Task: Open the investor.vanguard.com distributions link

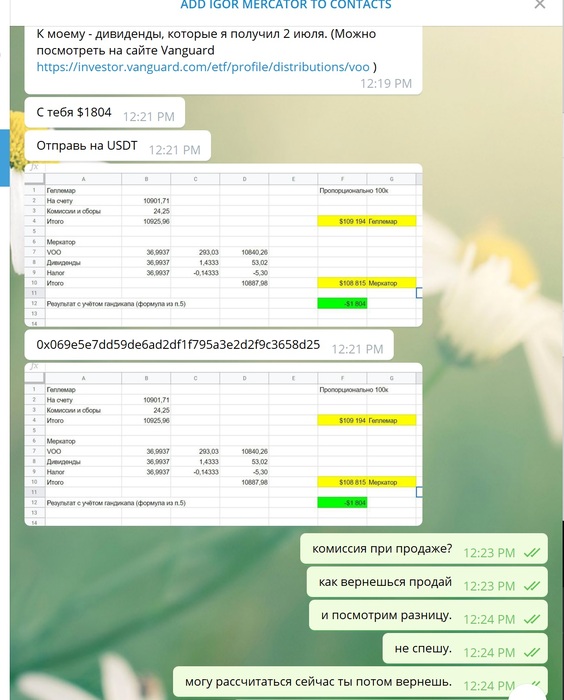Action: pos(203,67)
